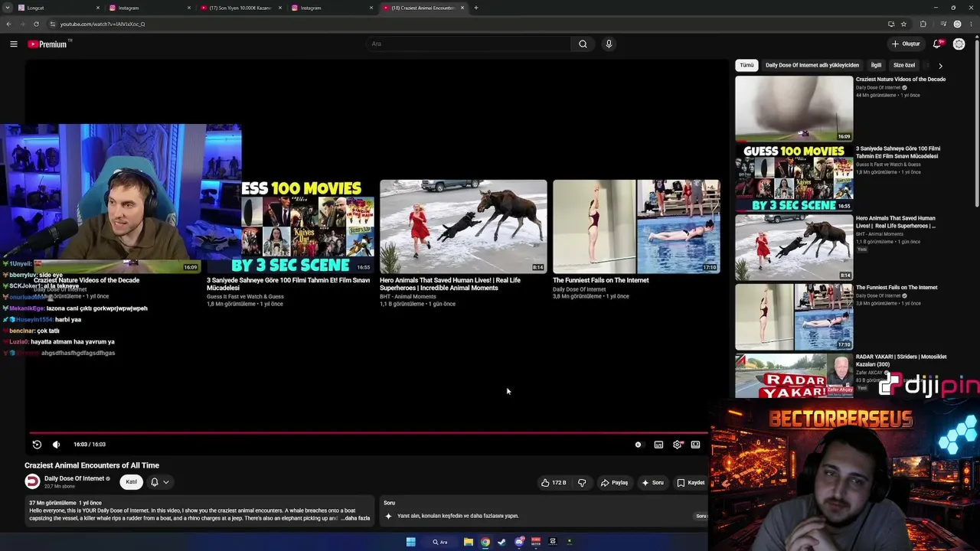
Task: Like the video with 172 B
Action: 554,483
